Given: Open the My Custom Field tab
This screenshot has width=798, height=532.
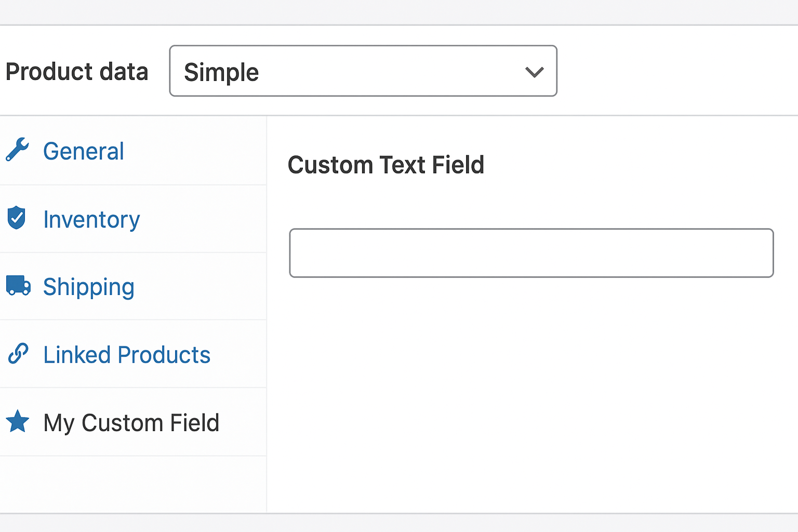Looking at the screenshot, I should click(x=131, y=422).
